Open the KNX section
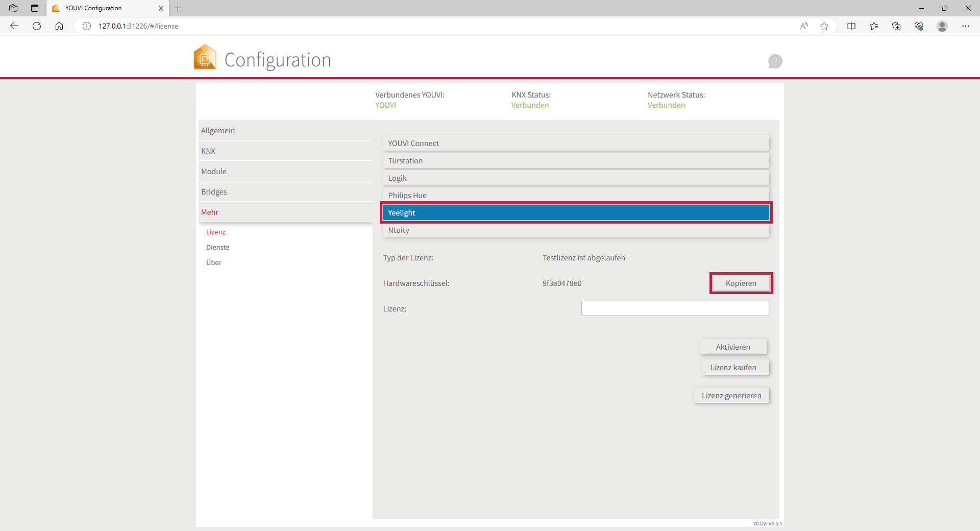This screenshot has width=980, height=531. (286, 151)
